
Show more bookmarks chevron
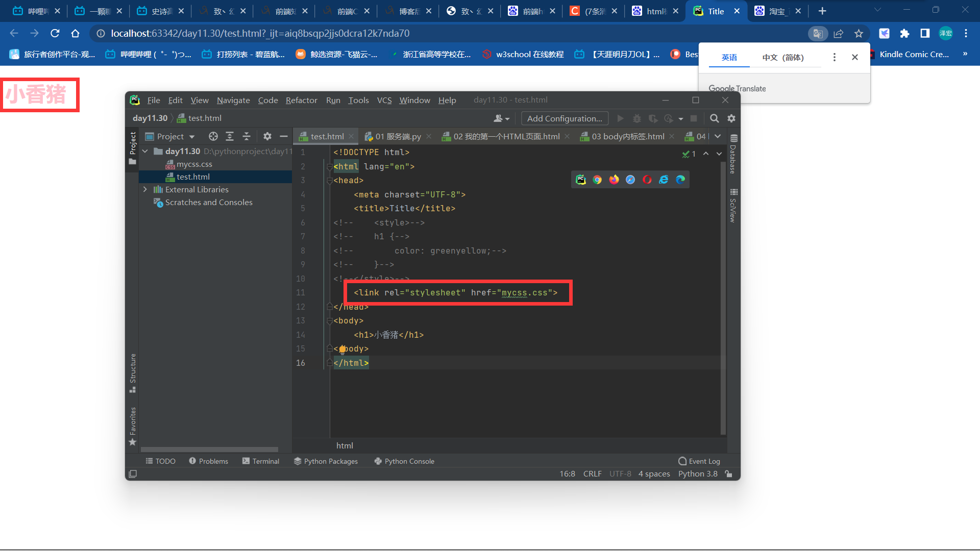(965, 54)
